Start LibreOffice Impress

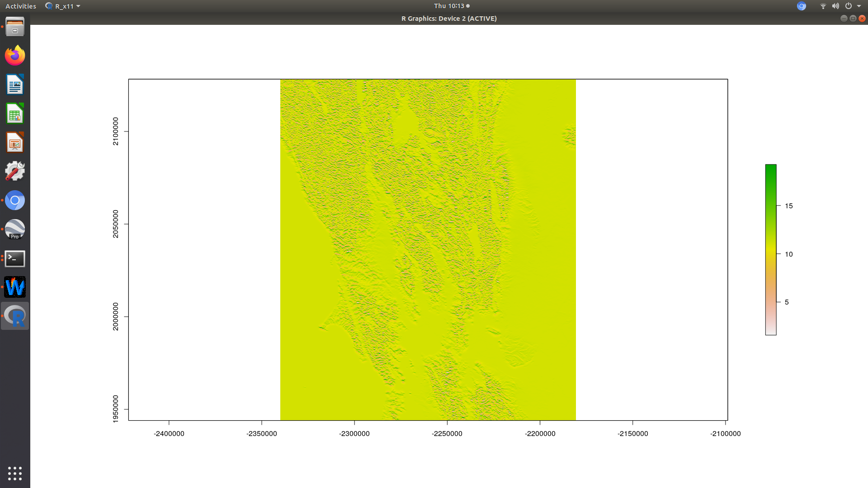(x=15, y=142)
